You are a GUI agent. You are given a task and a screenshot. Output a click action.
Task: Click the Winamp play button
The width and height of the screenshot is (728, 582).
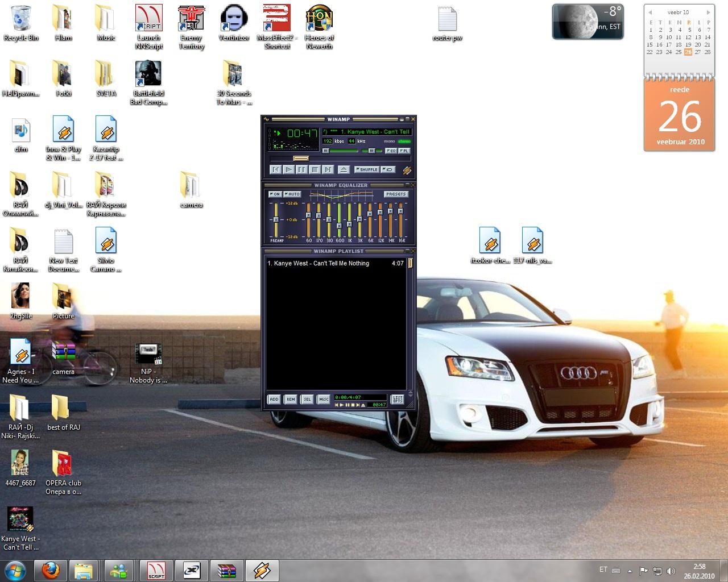click(289, 169)
